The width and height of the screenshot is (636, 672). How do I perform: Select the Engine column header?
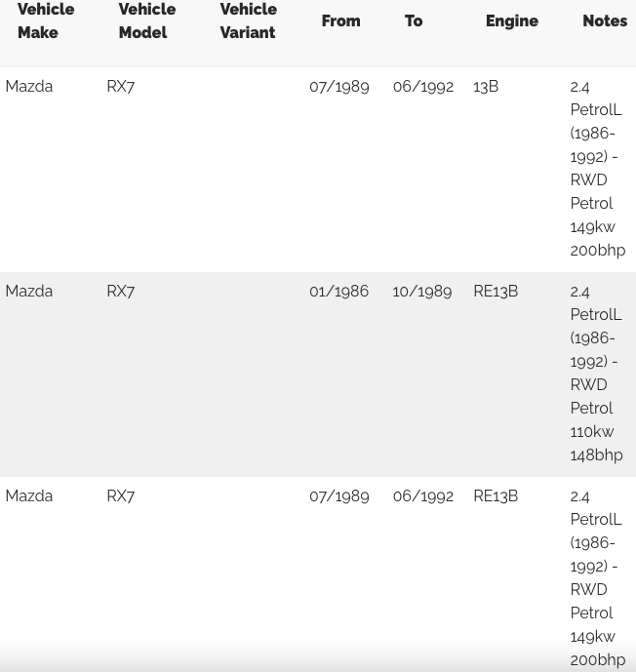point(511,20)
